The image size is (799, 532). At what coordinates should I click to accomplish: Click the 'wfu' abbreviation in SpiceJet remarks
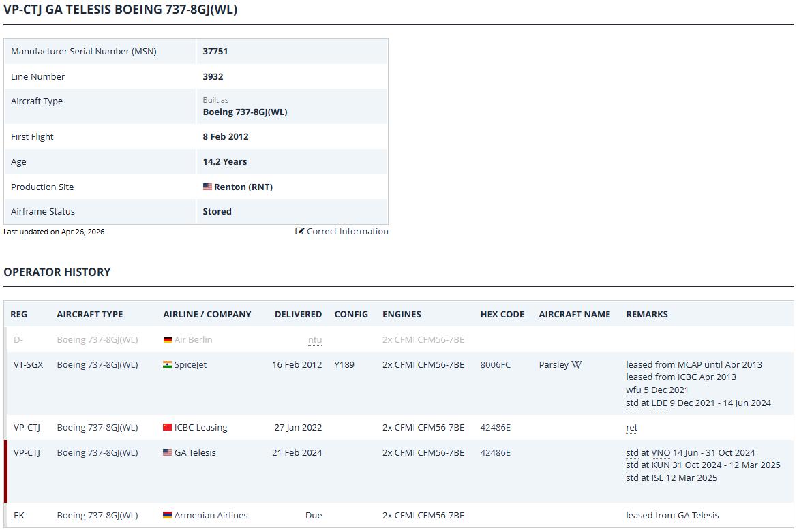[x=633, y=390]
